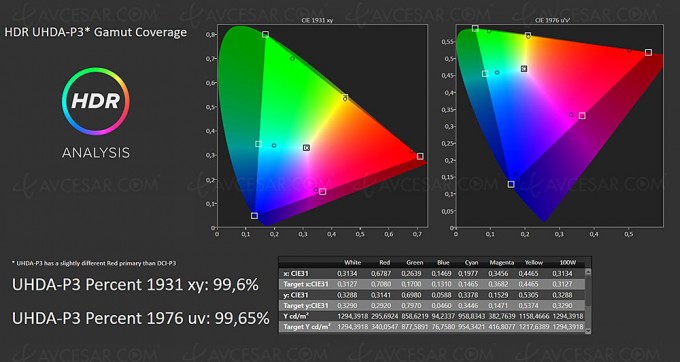This screenshot has height=362, width=680.
Task: Click the Red x: CIE31 value 0,6787
Action: 380,274
